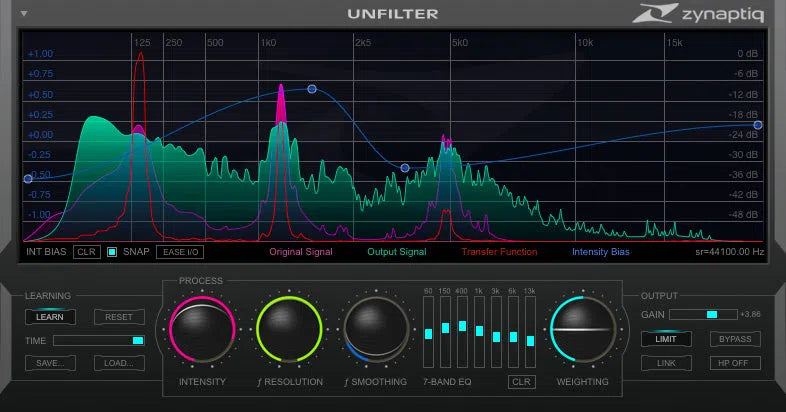This screenshot has width=786, height=412.
Task: Click the intensity bias node at far right
Action: (758, 125)
